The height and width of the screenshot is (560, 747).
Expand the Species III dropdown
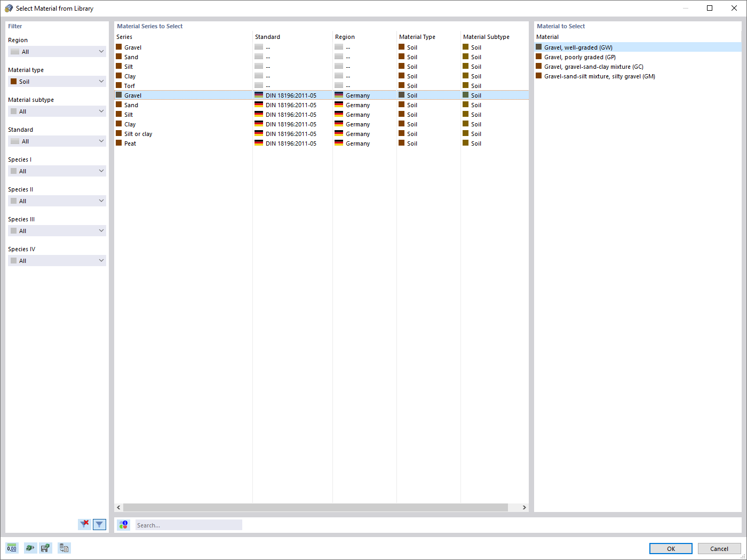click(x=57, y=231)
